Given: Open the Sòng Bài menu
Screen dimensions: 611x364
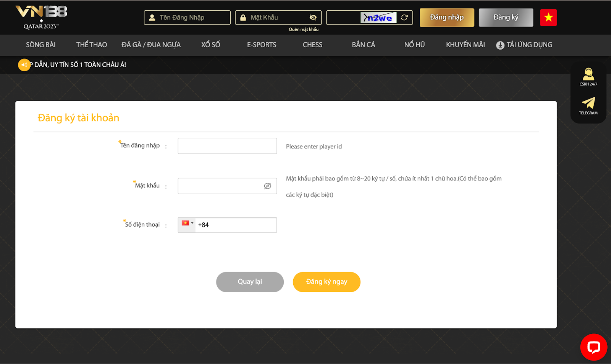Looking at the screenshot, I should pos(41,45).
